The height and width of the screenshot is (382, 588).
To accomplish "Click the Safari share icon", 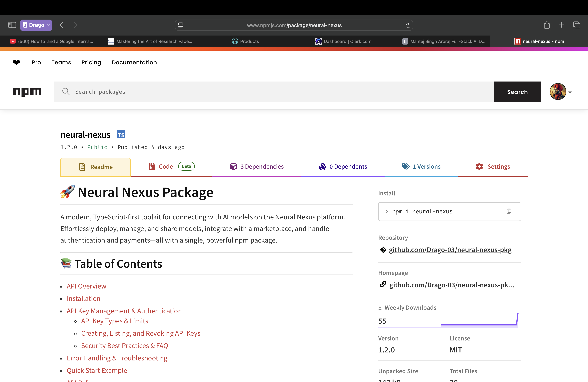I will click(x=547, y=25).
